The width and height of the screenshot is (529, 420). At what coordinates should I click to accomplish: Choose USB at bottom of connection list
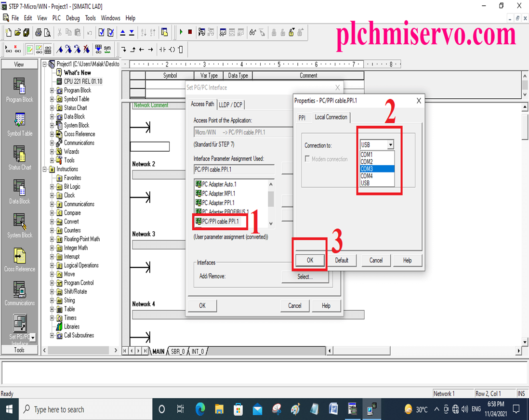click(x=377, y=183)
